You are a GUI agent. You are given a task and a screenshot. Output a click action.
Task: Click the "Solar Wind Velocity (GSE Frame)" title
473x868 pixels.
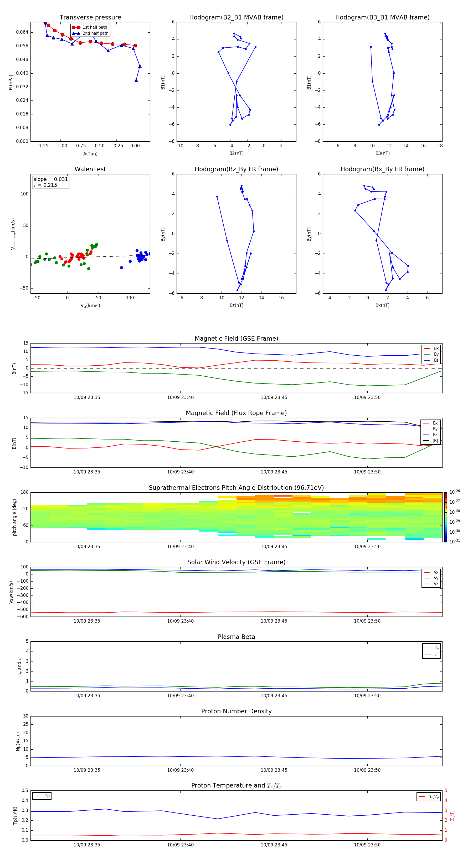tap(236, 562)
